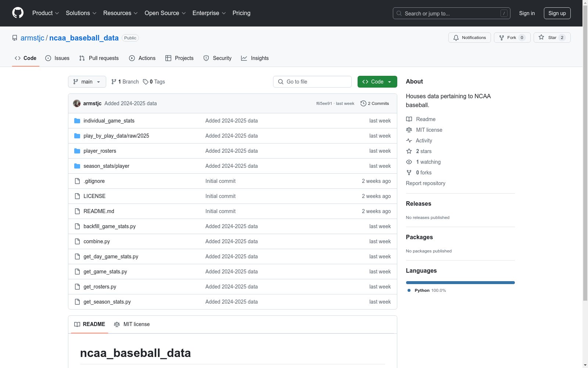The width and height of the screenshot is (588, 368).
Task: Expand the Enterprise menu
Action: [x=209, y=13]
